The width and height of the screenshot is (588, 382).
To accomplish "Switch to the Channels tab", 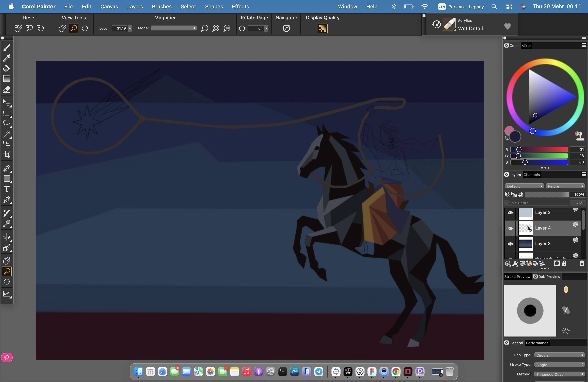I will point(531,174).
